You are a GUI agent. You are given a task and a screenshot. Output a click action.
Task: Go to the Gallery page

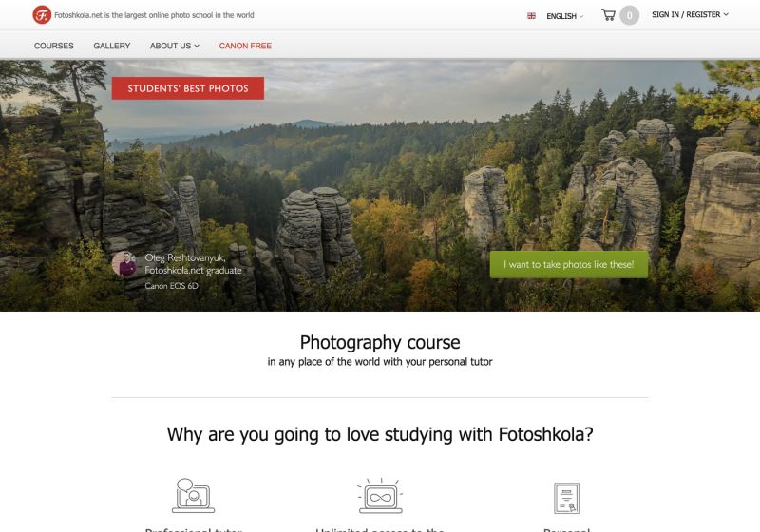pos(112,46)
